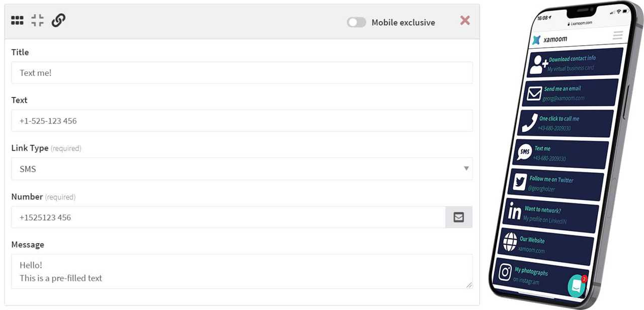Click the Link Type dropdown arrow

pyautogui.click(x=466, y=169)
